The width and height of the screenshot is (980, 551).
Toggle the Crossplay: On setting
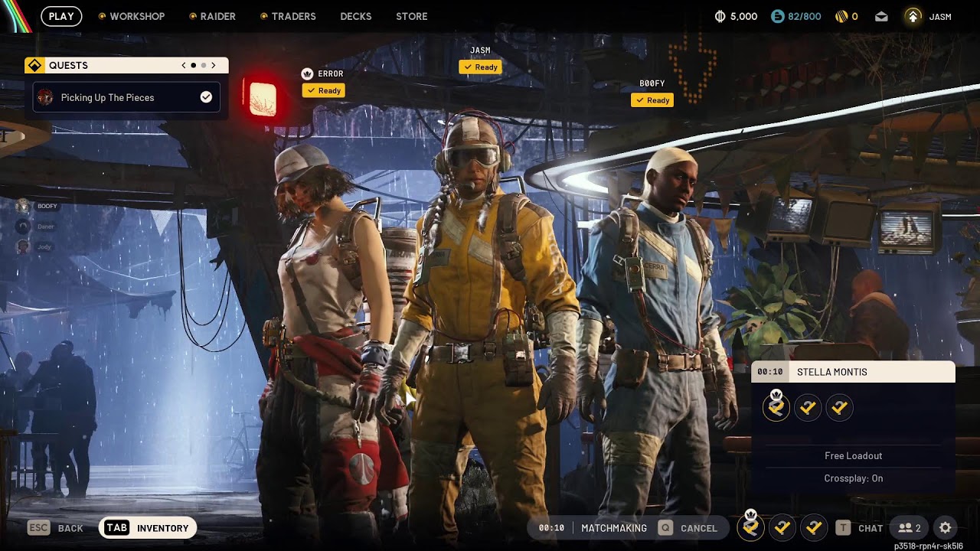click(854, 478)
